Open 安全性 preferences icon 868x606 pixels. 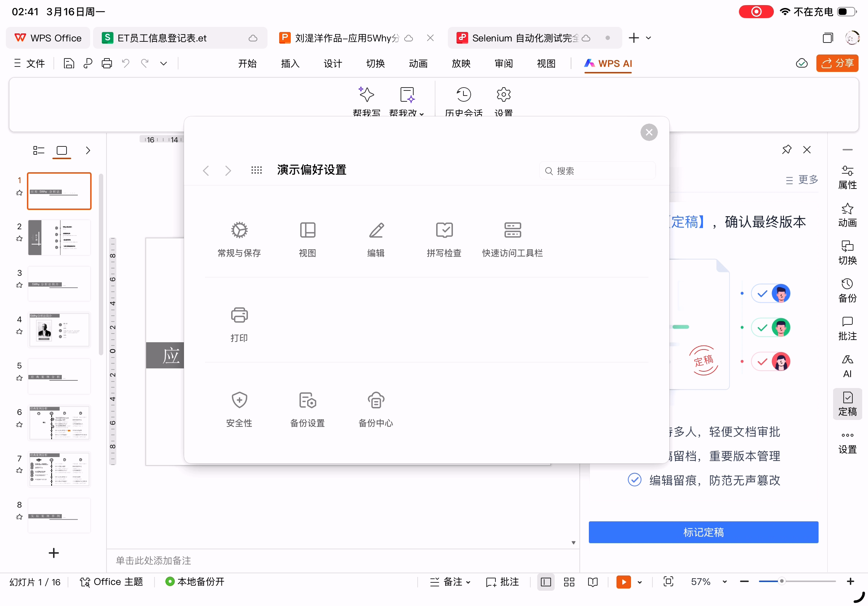click(239, 400)
